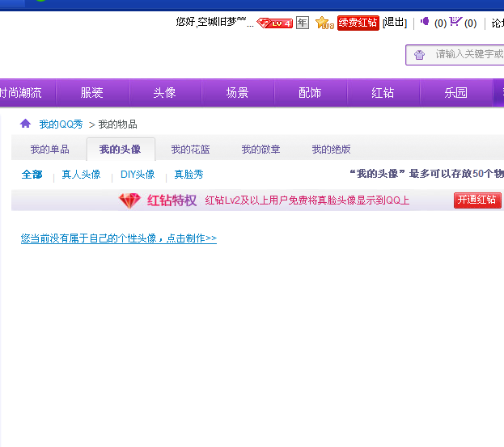The width and height of the screenshot is (504, 447).
Task: Switch to the 我的花篮 tab
Action: (190, 150)
